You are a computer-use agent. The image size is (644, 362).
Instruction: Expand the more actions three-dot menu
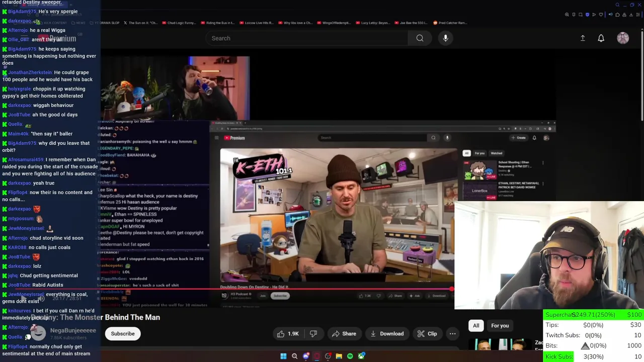452,334
